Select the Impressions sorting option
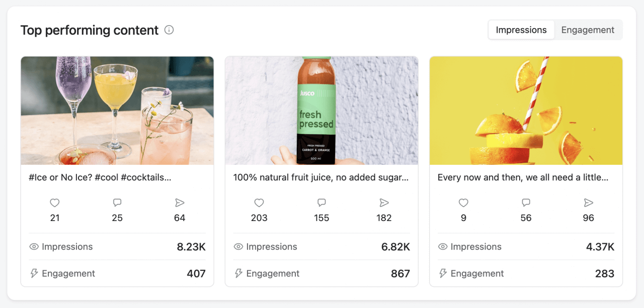The height and width of the screenshot is (308, 644). pos(521,30)
